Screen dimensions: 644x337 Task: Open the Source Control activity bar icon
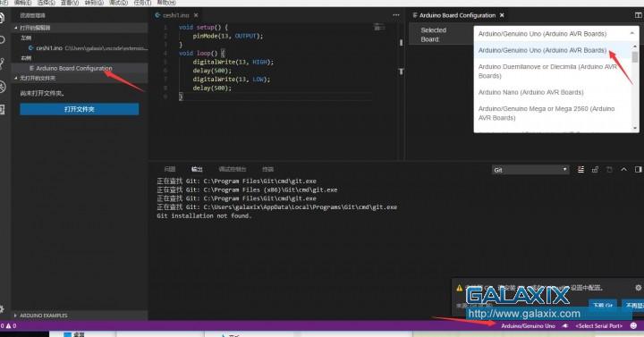[2, 63]
